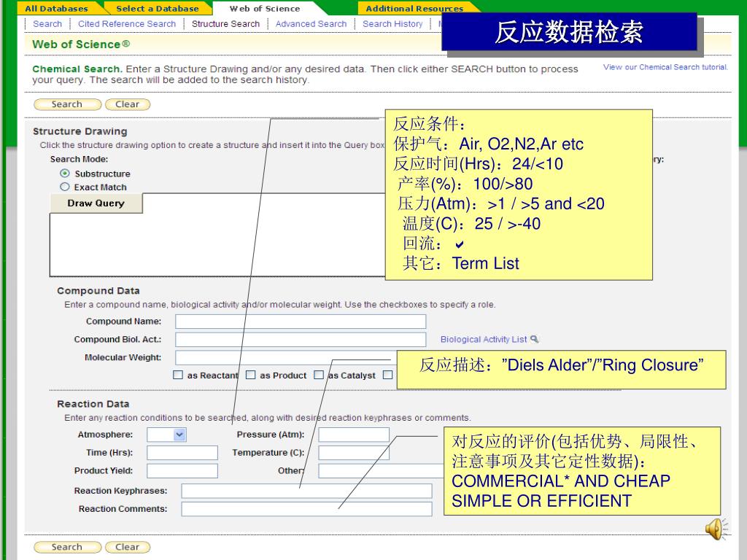Open the Web of Science tab

tap(265, 8)
